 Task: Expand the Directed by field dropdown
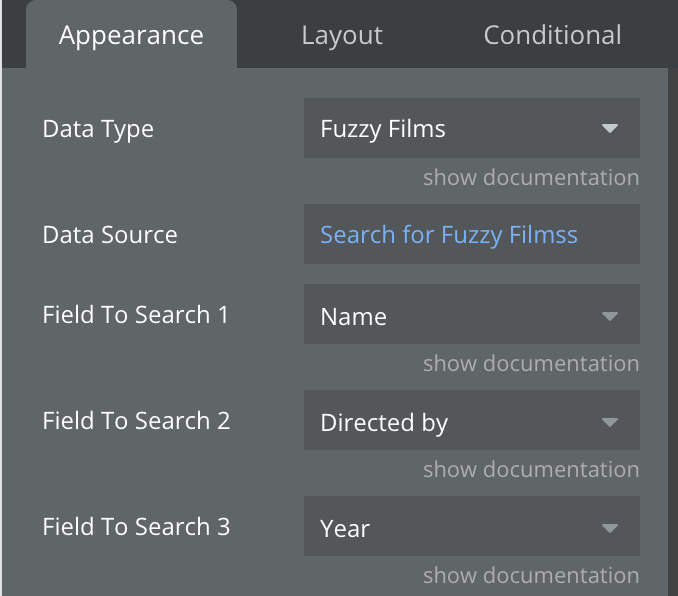(460, 423)
